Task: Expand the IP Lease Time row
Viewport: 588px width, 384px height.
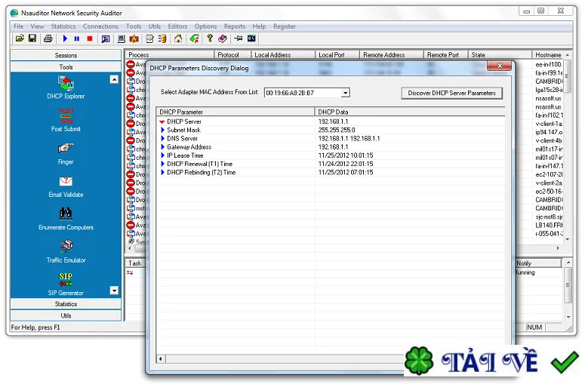Action: point(163,155)
